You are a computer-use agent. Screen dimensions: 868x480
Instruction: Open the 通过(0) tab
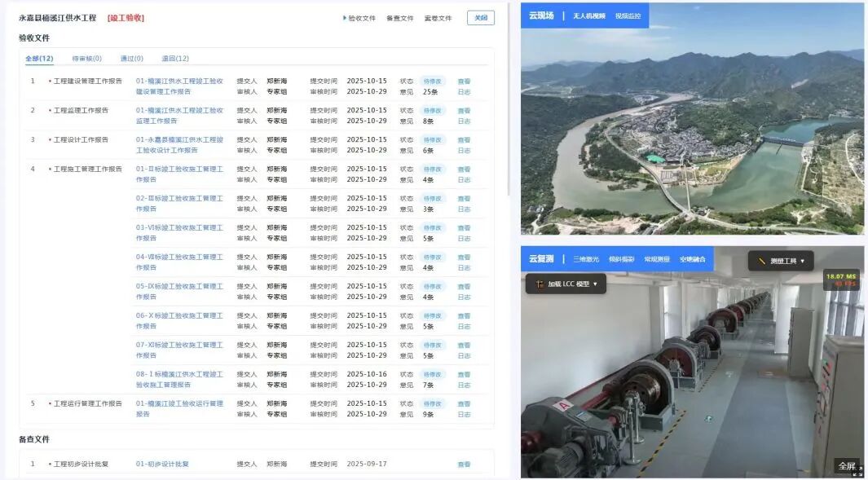coord(131,59)
